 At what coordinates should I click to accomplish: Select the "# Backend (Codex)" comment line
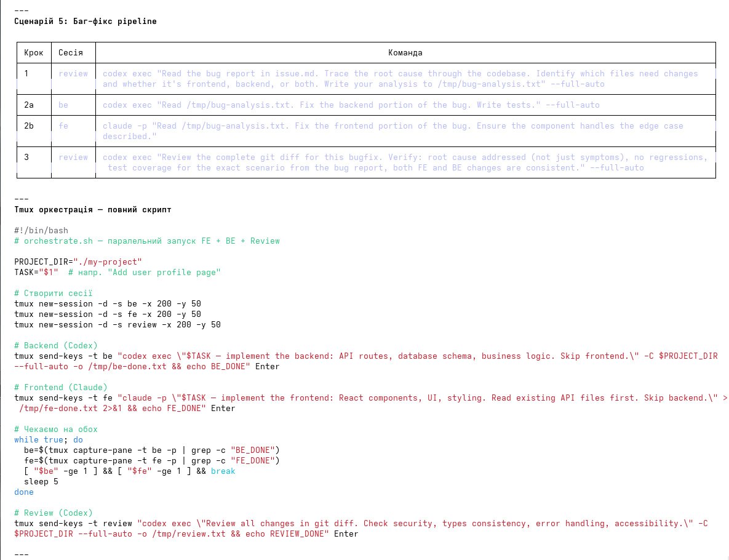coord(56,346)
